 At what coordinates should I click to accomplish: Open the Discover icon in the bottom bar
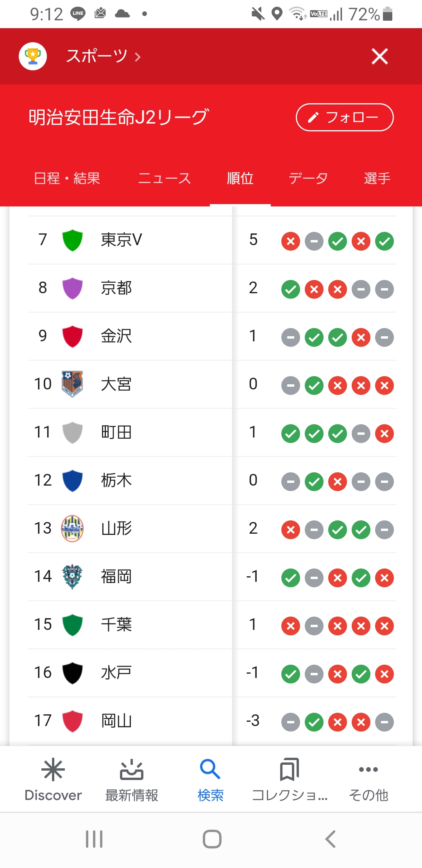pos(53,769)
